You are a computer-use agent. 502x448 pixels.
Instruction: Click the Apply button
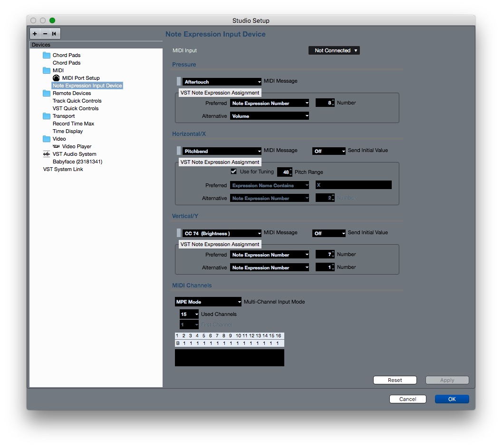(447, 380)
